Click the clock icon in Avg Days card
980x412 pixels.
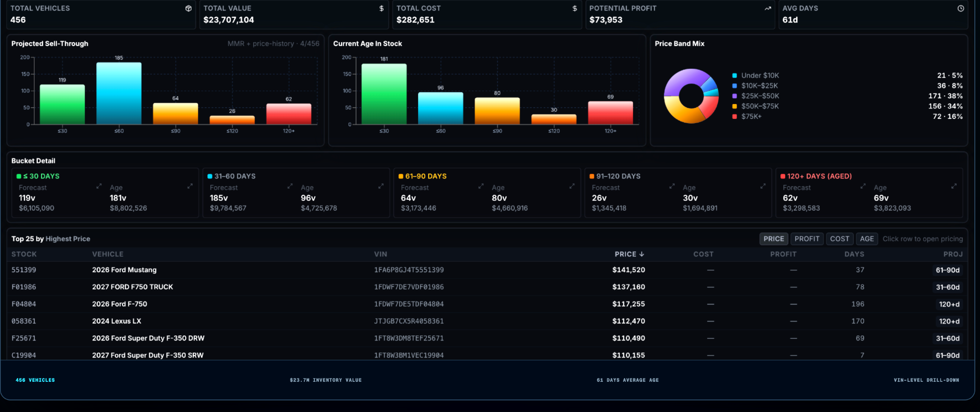coord(960,8)
